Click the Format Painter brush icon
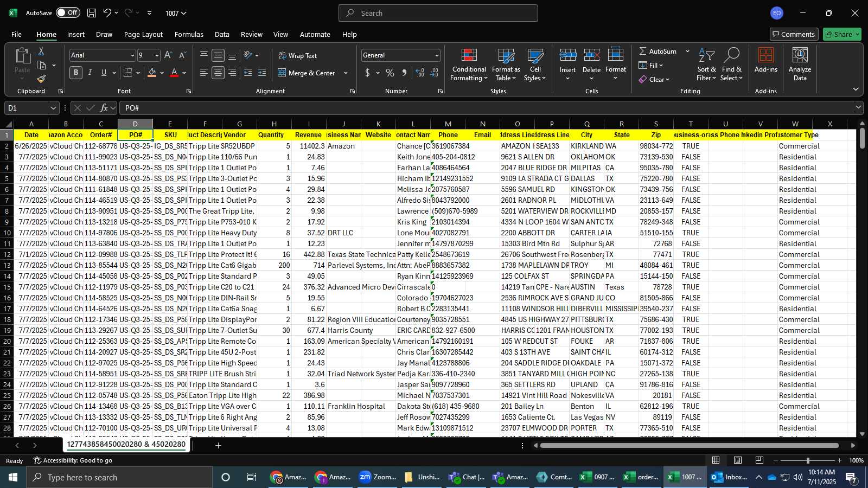Screen dimensions: 868x488 coord(41,79)
